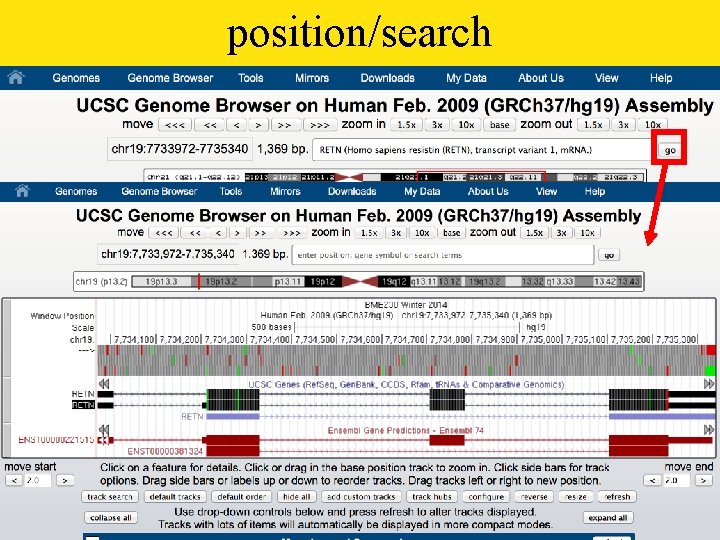720x540 pixels.
Task: Open the About Us menu in the upper browser
Action: point(541,78)
